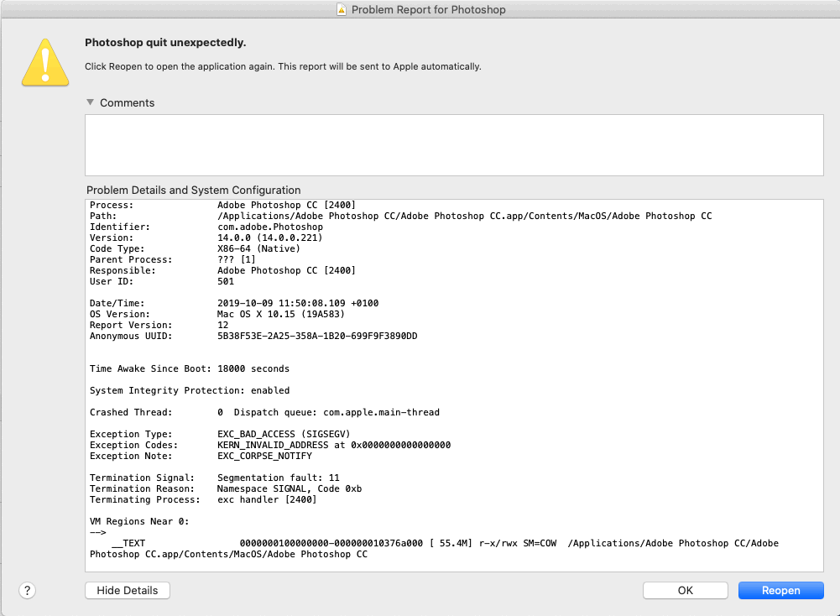Click the User ID value 501
840x616 pixels.
(x=226, y=281)
